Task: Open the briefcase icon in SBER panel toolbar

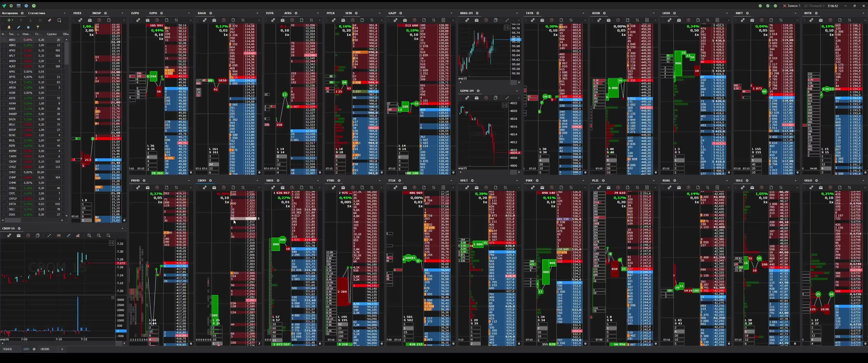Action: [x=282, y=187]
